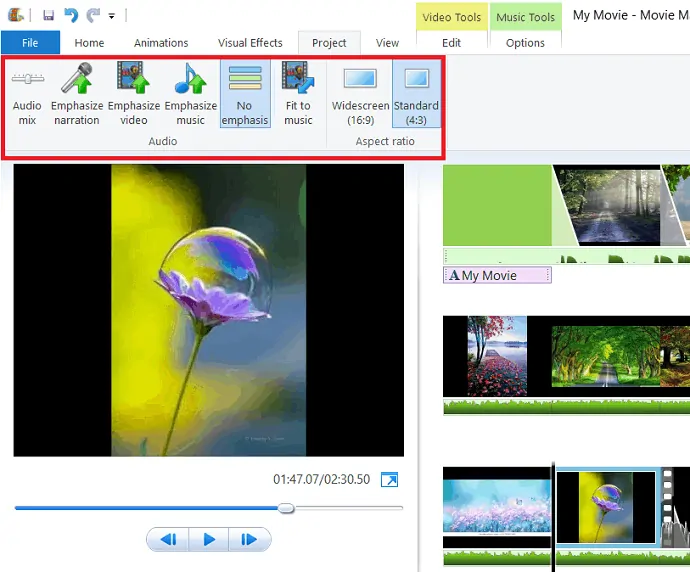Select the Project tab
This screenshot has height=572, width=690.
(329, 43)
